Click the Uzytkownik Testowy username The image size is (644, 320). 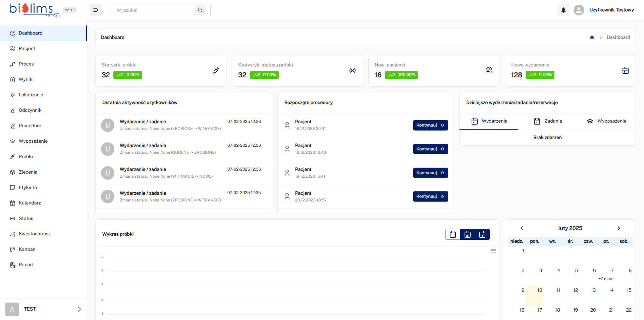coord(611,10)
